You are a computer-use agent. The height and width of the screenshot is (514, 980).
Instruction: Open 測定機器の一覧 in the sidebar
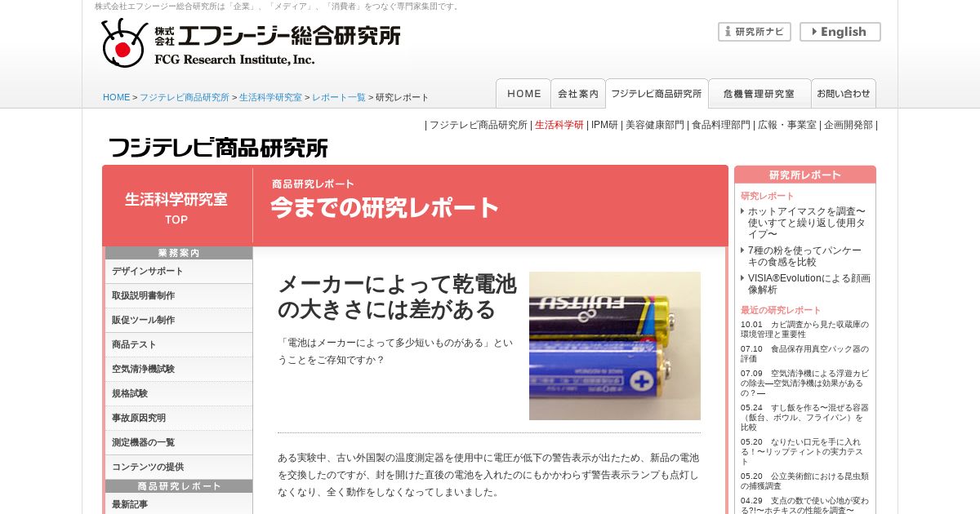click(x=179, y=443)
